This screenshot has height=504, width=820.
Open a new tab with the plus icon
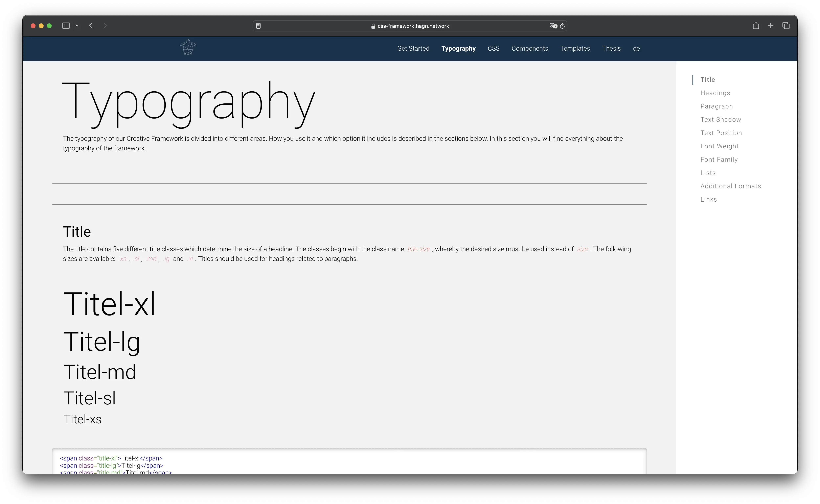click(x=771, y=26)
